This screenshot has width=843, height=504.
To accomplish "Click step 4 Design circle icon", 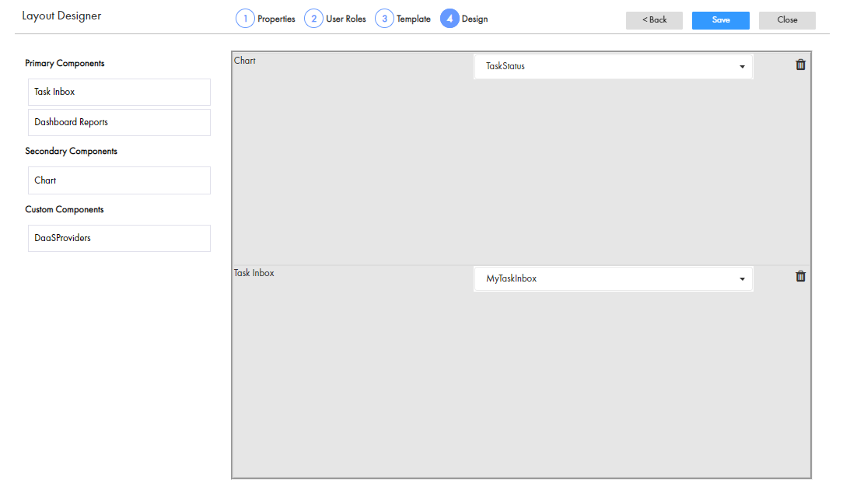I will click(449, 17).
